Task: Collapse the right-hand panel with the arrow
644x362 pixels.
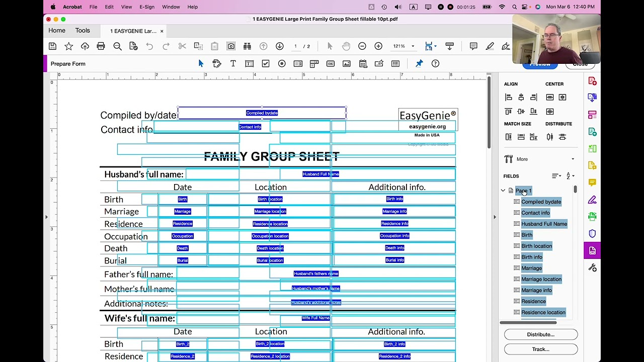Action: (495, 217)
